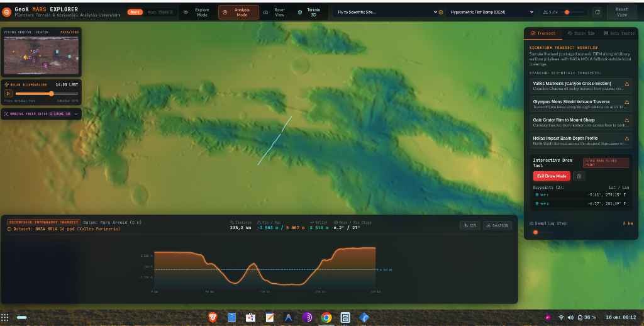
Task: Open Brave browser from dock
Action: (x=213, y=317)
